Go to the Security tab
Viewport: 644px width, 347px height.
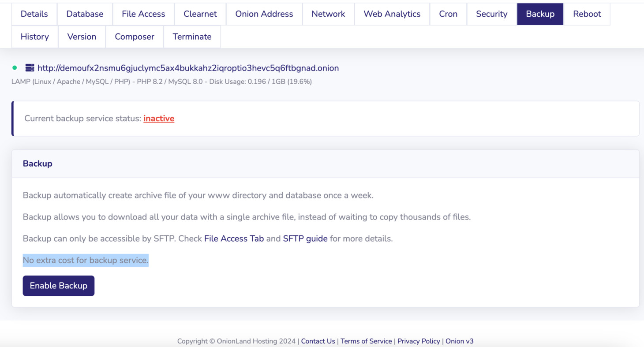tap(492, 14)
